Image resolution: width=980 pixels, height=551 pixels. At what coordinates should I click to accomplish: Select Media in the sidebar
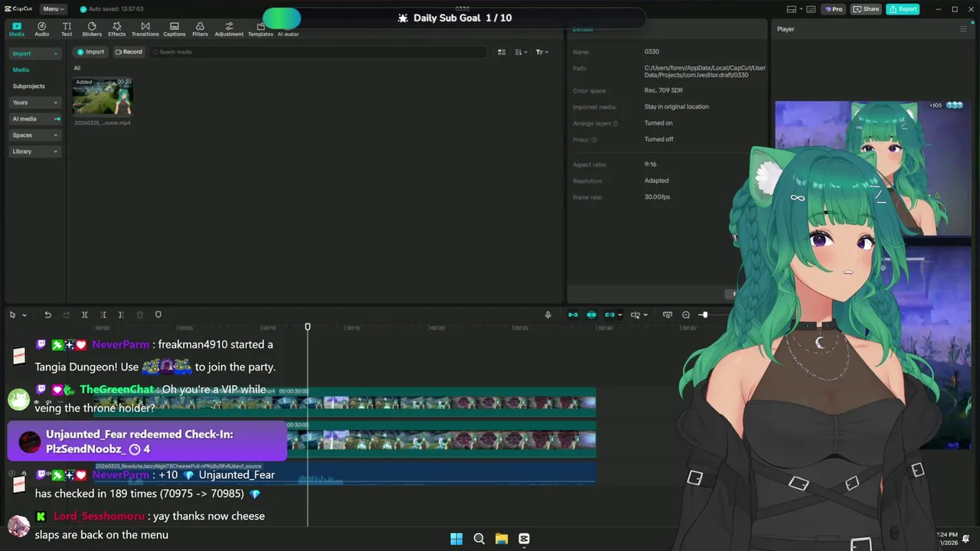click(21, 70)
